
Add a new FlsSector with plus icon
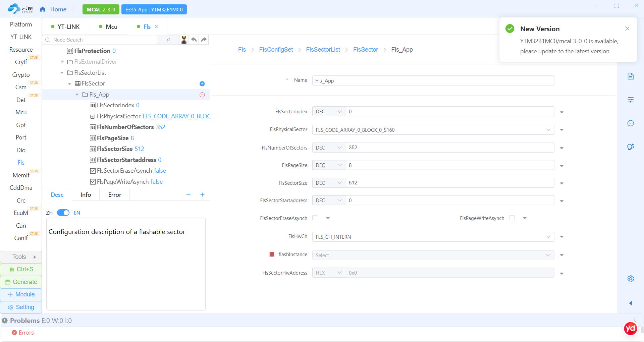[202, 84]
